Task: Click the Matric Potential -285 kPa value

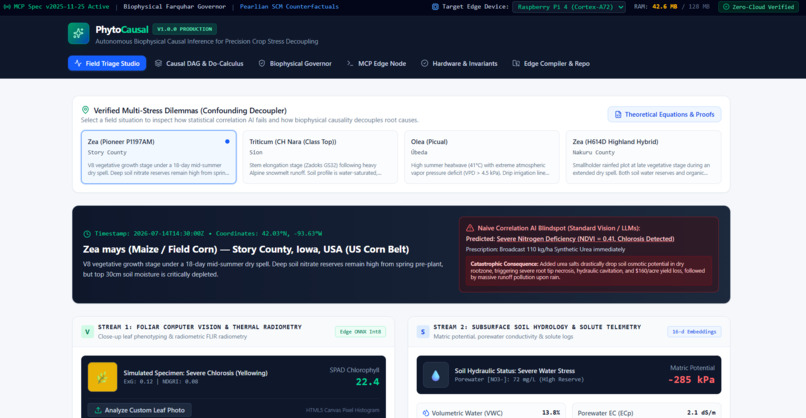Action: click(x=691, y=380)
